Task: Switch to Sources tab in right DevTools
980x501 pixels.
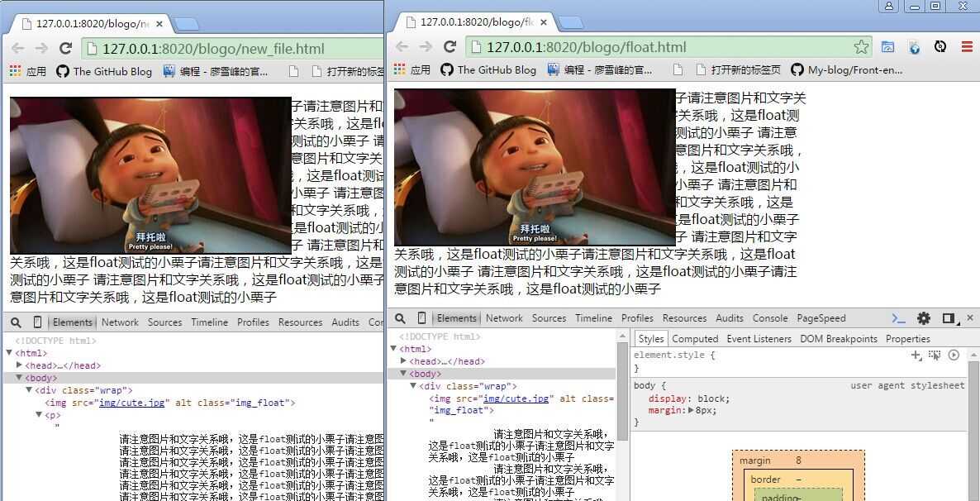Action: tap(549, 318)
